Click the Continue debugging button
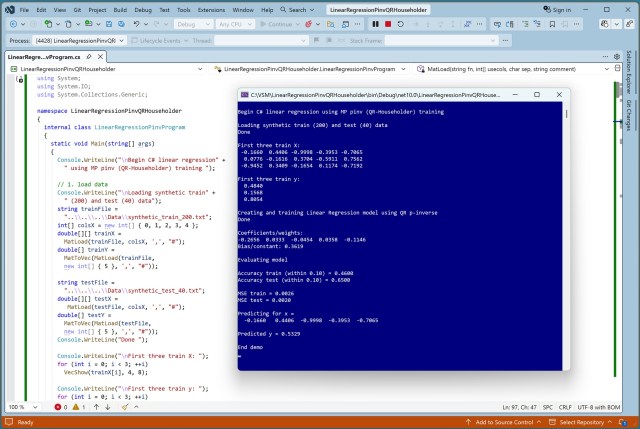Image resolution: width=640 pixels, height=429 pixels. 276,24
